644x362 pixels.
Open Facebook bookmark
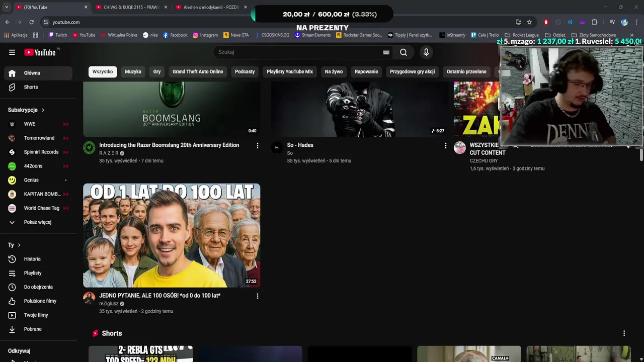175,35
